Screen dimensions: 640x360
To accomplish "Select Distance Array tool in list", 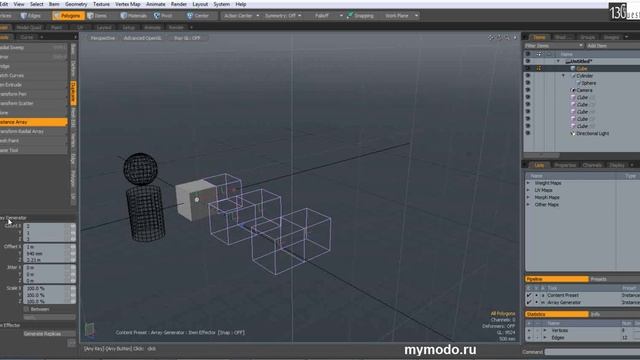I will pyautogui.click(x=33, y=122).
